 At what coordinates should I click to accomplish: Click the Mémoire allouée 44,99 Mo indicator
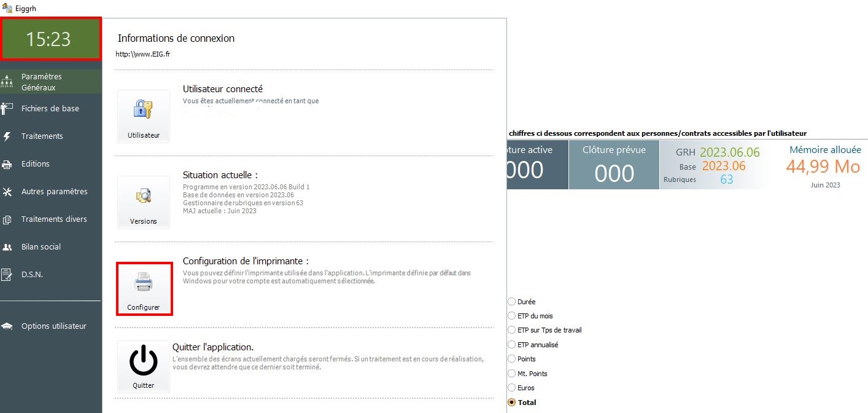point(824,165)
